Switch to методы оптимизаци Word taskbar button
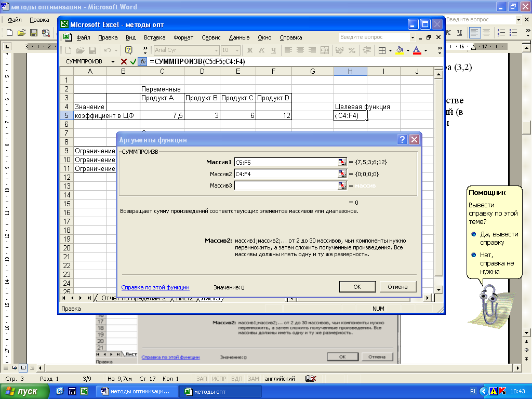532x399 pixels. (x=137, y=392)
